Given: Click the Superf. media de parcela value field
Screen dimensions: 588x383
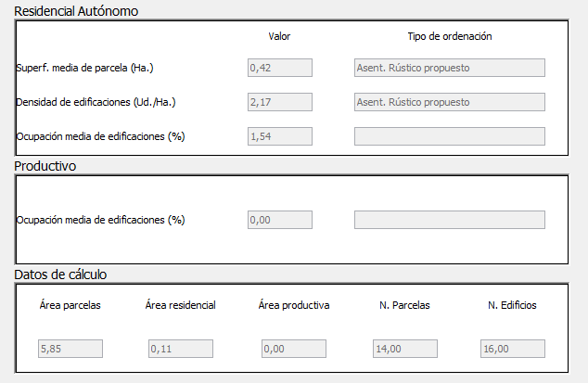Looking at the screenshot, I should [x=280, y=68].
